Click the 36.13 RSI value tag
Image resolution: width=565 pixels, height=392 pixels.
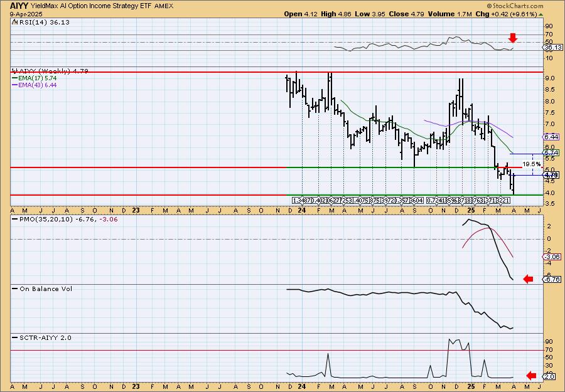[x=552, y=48]
